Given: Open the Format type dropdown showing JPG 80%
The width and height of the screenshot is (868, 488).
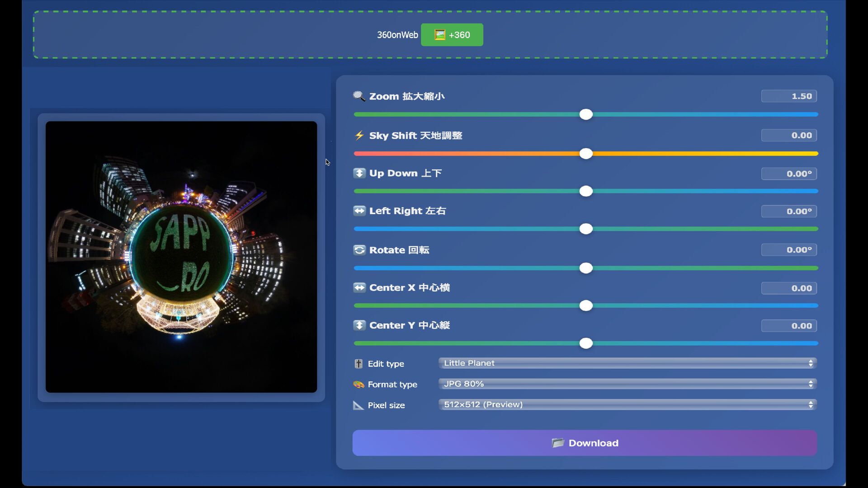Looking at the screenshot, I should [x=627, y=384].
